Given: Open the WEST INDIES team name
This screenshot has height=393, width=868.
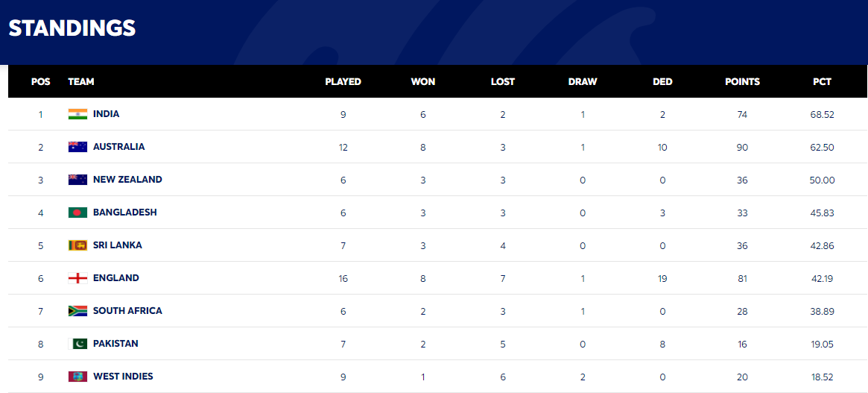Looking at the screenshot, I should (123, 377).
